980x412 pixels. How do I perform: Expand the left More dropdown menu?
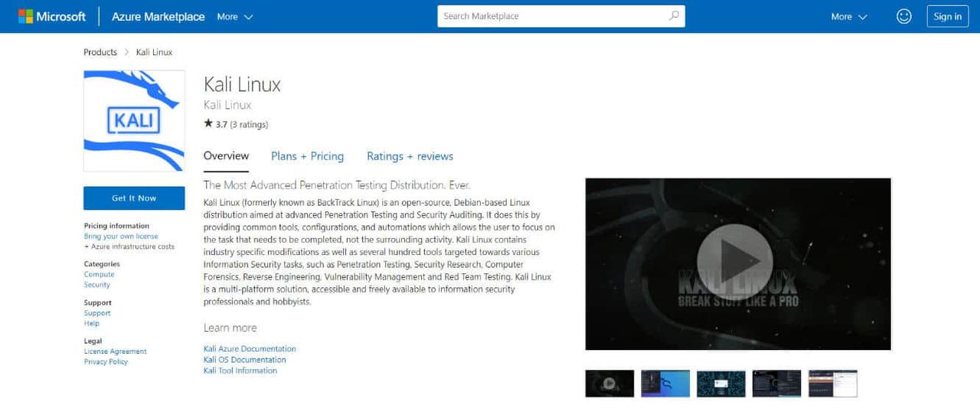234,16
